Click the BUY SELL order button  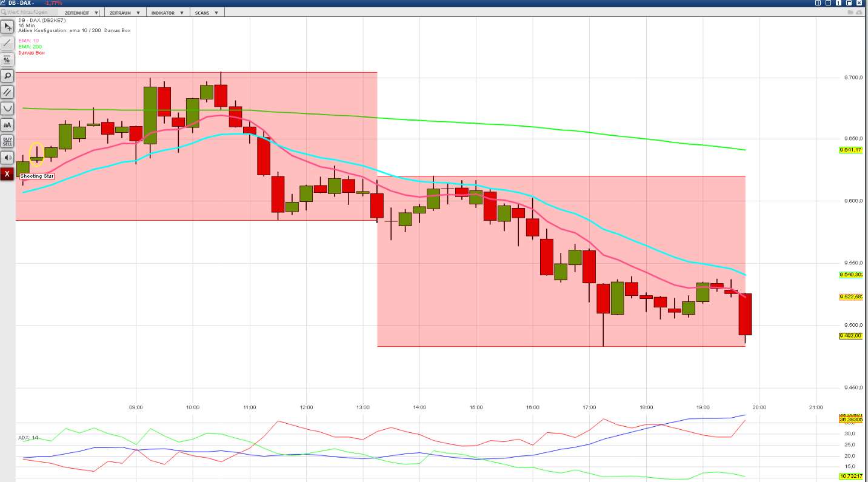click(x=7, y=141)
